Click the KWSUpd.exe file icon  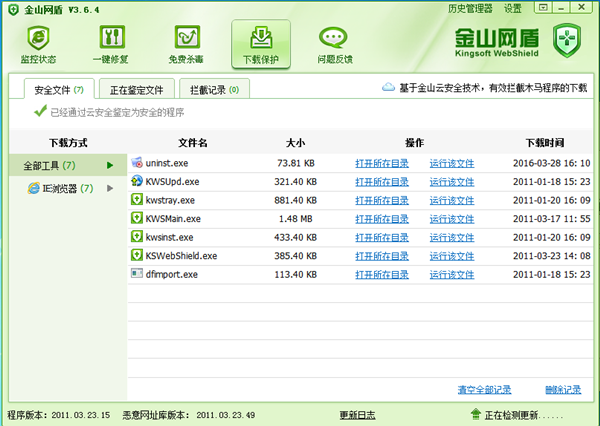pos(138,181)
